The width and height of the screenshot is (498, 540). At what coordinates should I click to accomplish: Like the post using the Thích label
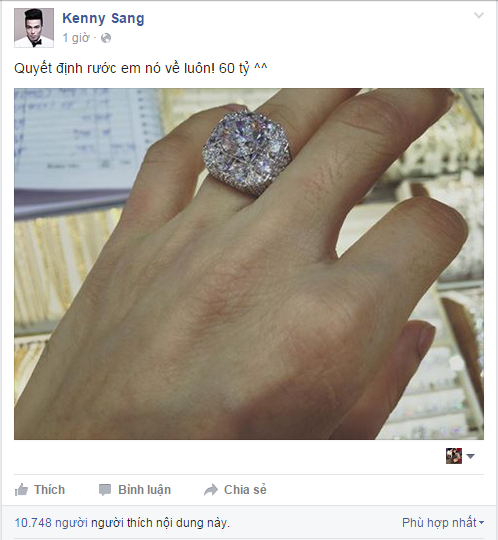[49, 490]
